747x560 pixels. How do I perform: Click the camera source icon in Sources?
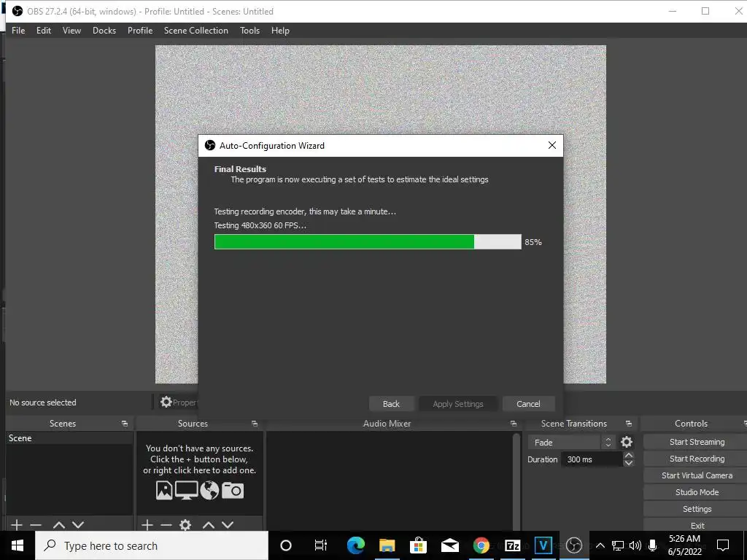233,490
